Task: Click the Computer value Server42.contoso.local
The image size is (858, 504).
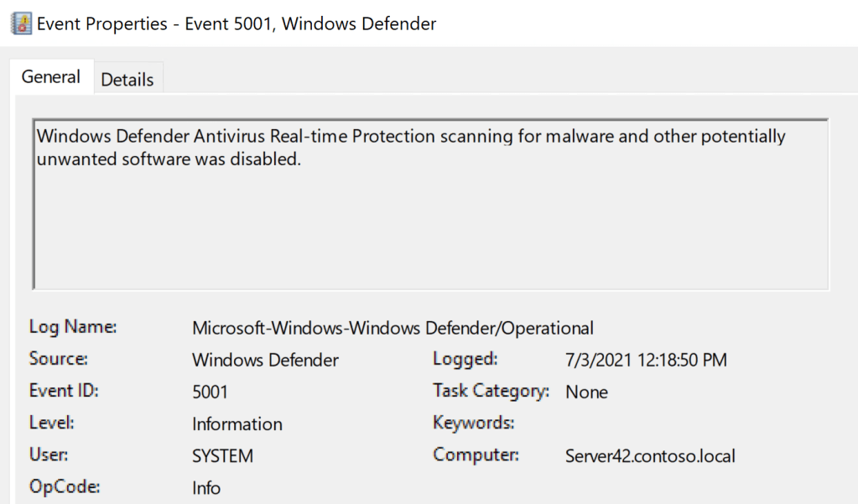Action: click(x=650, y=456)
